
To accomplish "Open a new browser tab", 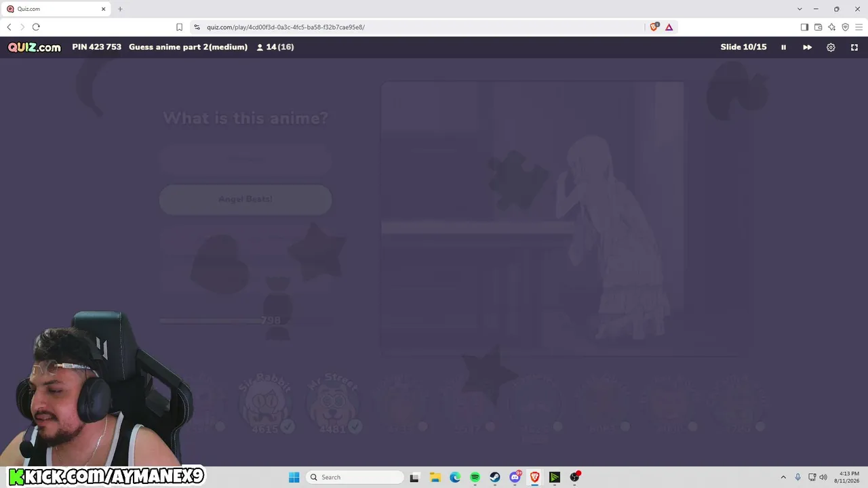I will tap(120, 9).
